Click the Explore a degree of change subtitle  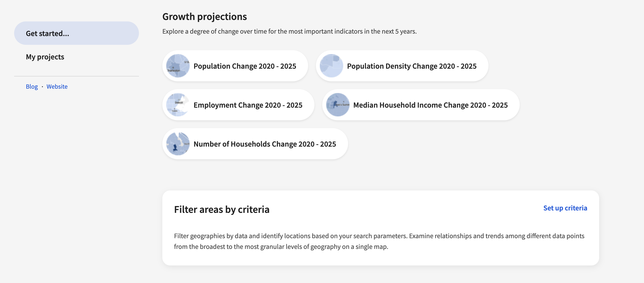click(x=289, y=31)
